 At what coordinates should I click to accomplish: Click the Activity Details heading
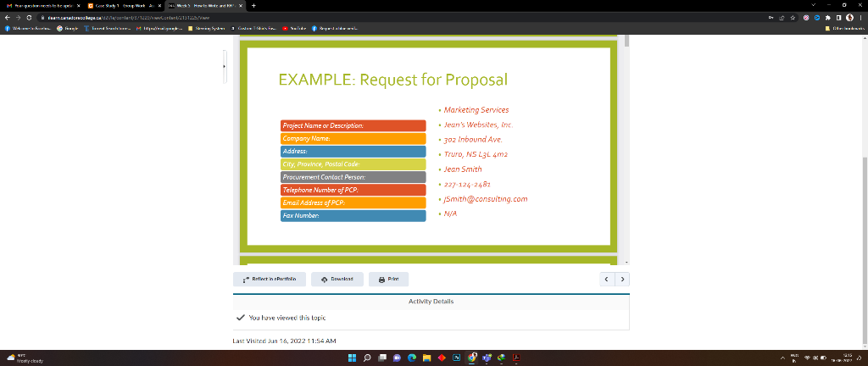point(431,302)
